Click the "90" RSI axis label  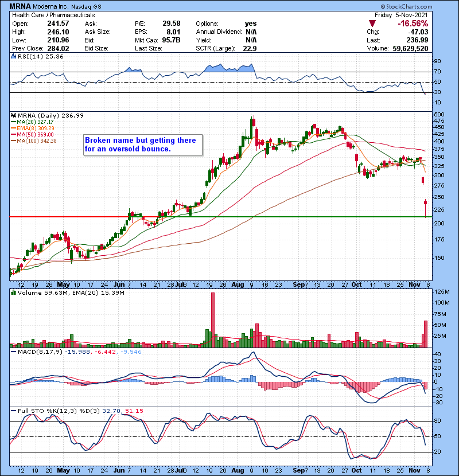pos(438,61)
